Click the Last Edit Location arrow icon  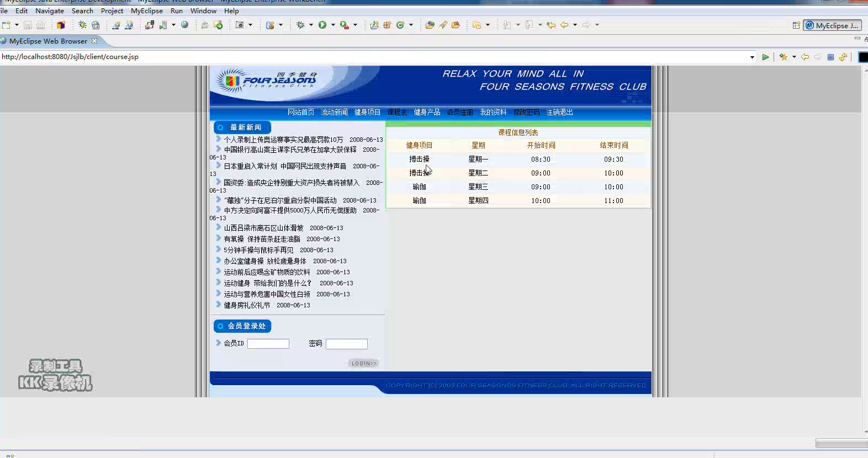tap(551, 25)
